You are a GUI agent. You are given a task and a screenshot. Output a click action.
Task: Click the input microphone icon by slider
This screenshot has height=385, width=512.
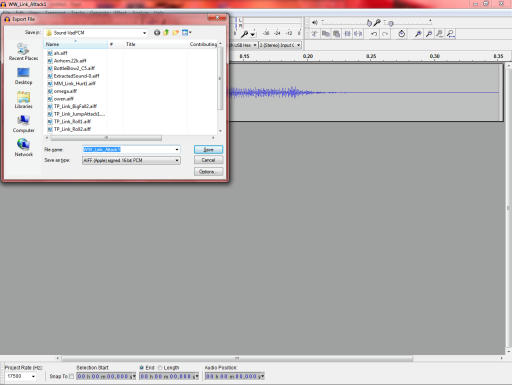(377, 22)
